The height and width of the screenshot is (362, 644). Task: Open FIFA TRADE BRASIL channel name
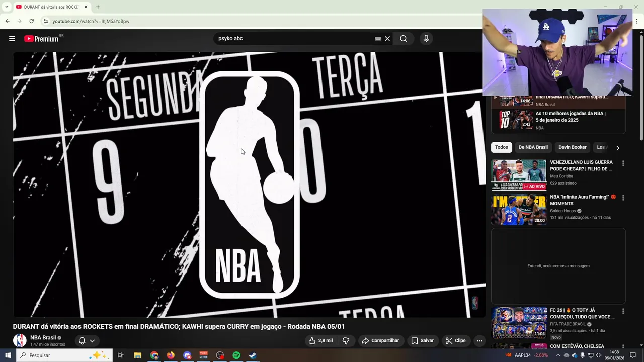[x=568, y=324]
